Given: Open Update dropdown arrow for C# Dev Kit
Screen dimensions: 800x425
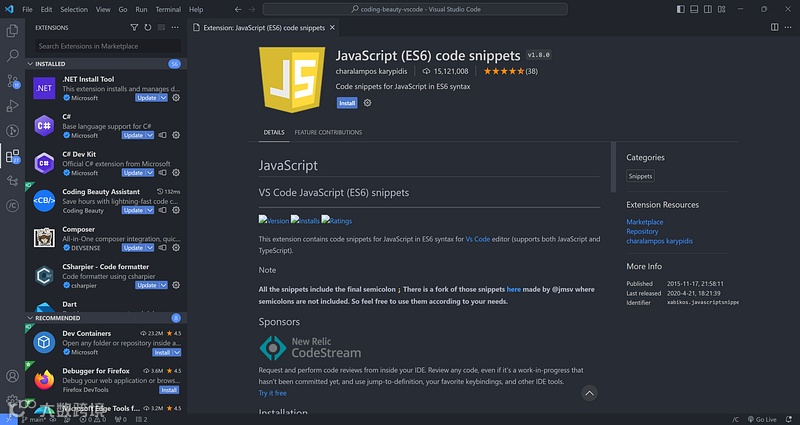Looking at the screenshot, I should tap(150, 172).
